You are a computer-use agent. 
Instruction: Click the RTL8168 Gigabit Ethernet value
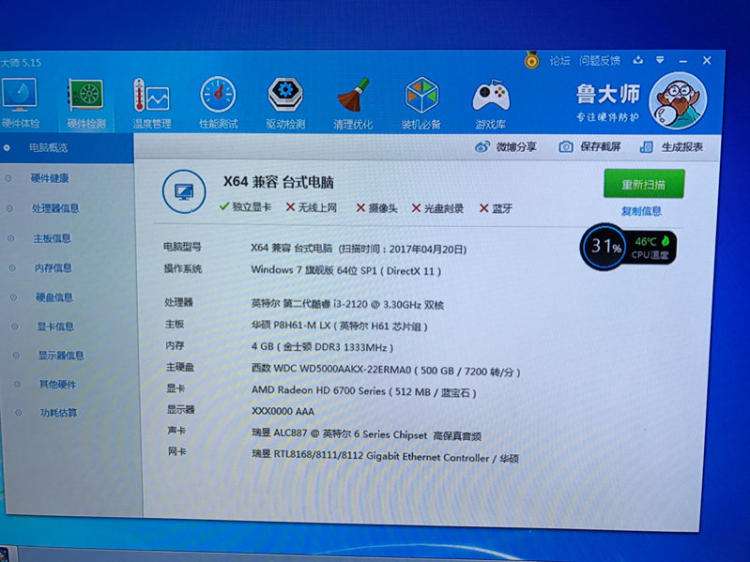pyautogui.click(x=386, y=456)
